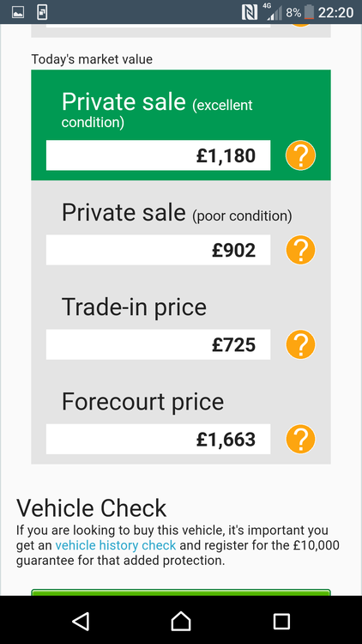The image size is (362, 644).
Task: Select the £1,180 private sale value field
Action: (158, 155)
